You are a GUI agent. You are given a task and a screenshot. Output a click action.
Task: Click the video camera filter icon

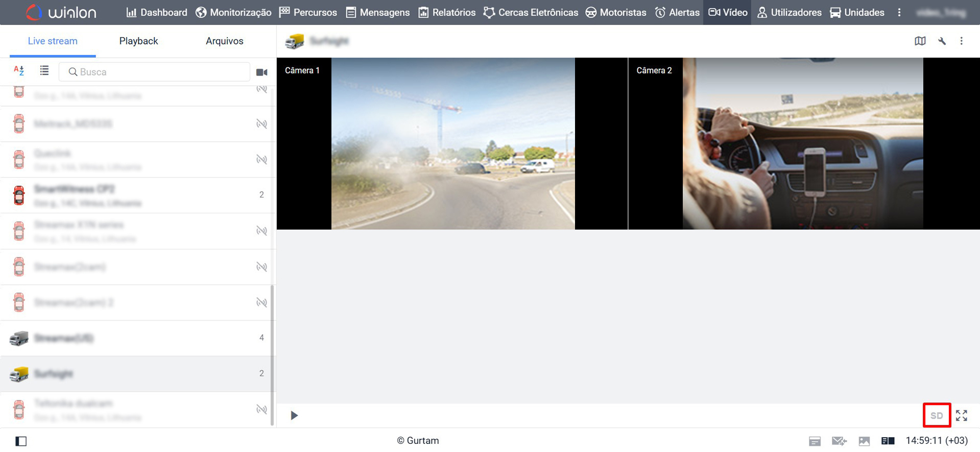coord(261,72)
